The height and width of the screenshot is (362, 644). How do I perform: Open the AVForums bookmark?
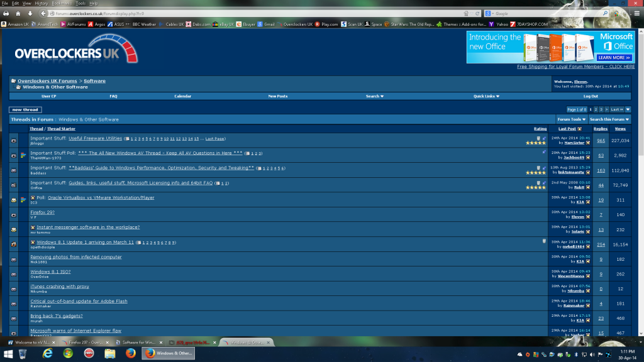tap(74, 25)
